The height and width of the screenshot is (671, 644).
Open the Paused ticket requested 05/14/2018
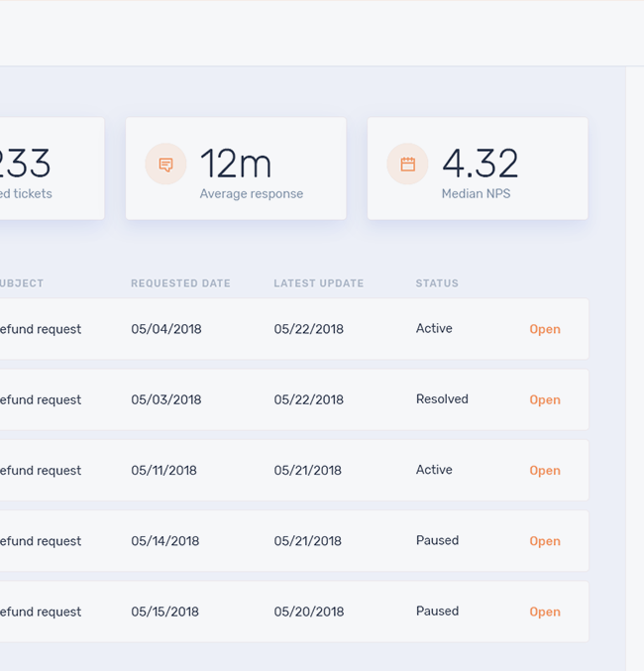(x=544, y=541)
